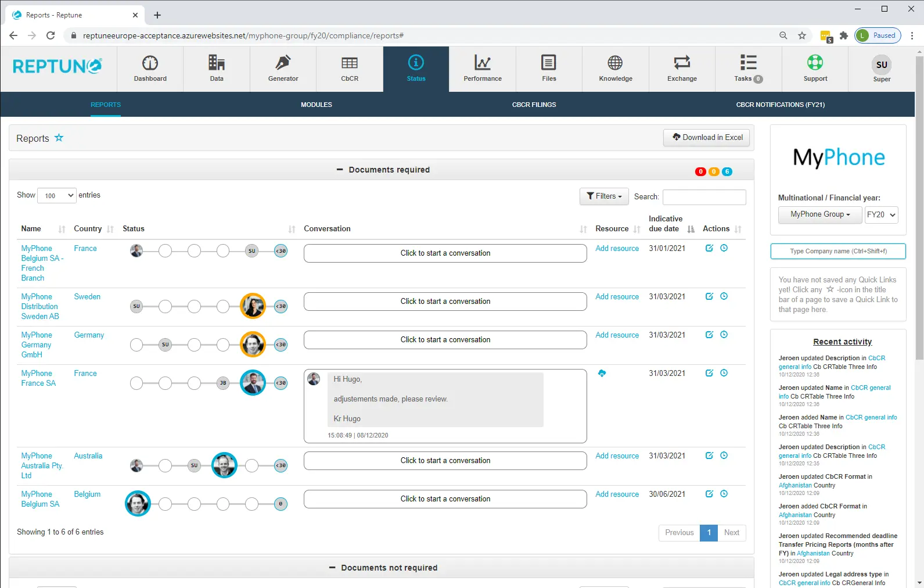Open the browser extensions puzzle icon

point(844,35)
